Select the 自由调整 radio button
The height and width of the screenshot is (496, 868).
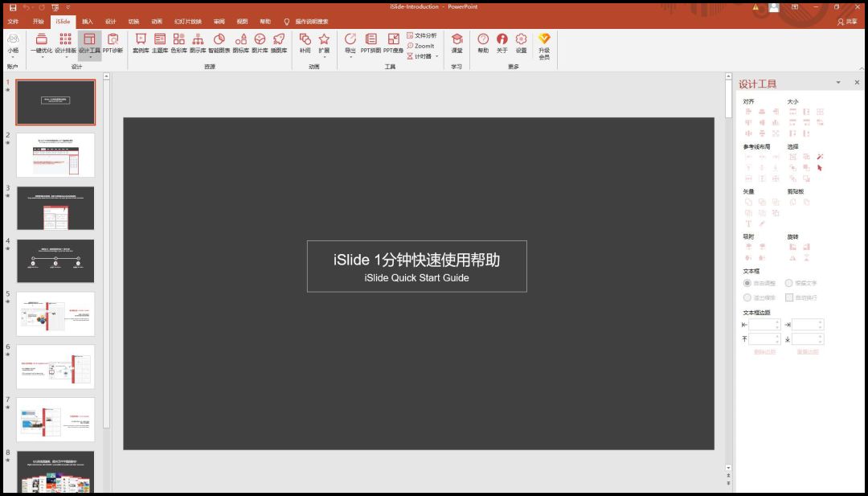[747, 283]
